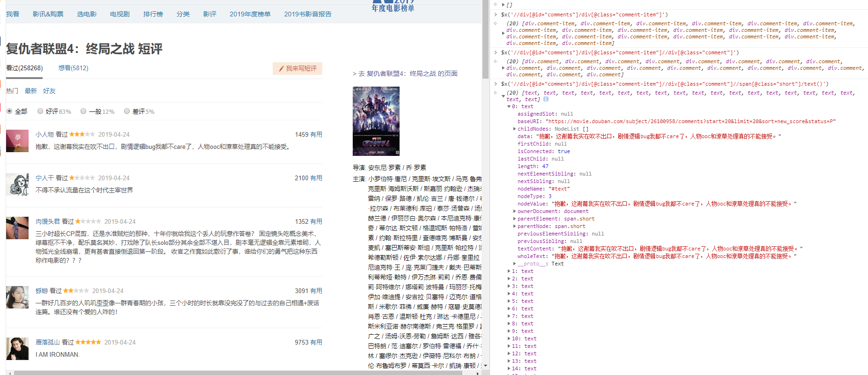Open 分类 navigation item
868x375 pixels.
click(x=183, y=14)
